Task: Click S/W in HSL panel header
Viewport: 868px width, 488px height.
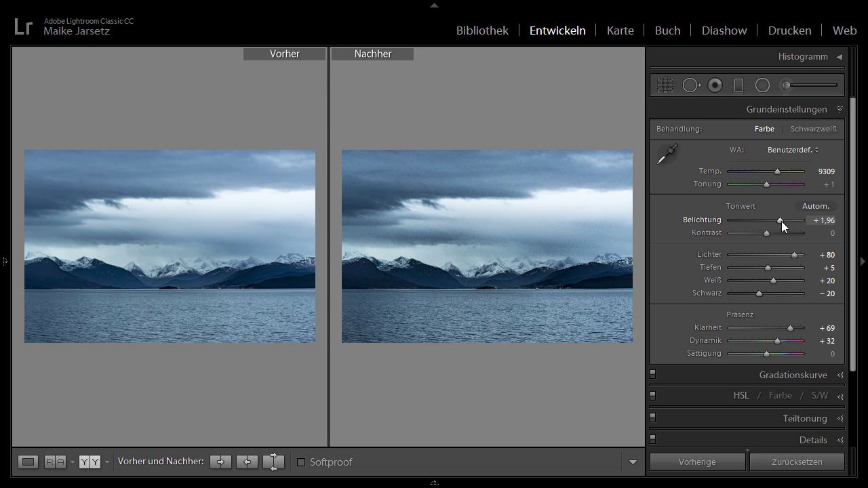Action: click(820, 396)
